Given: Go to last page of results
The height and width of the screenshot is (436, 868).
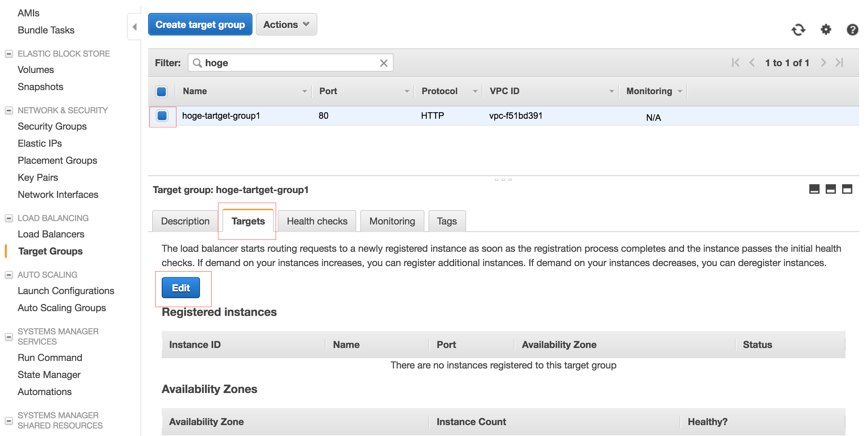Looking at the screenshot, I should coord(839,63).
